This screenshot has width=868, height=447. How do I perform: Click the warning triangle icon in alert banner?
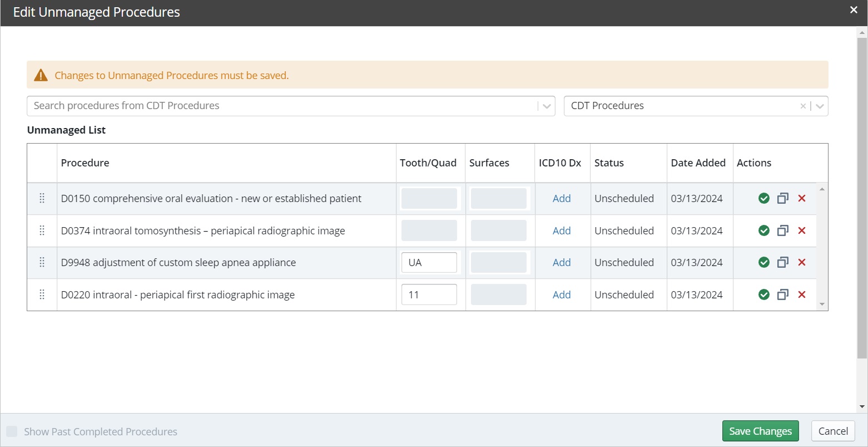pyautogui.click(x=41, y=75)
